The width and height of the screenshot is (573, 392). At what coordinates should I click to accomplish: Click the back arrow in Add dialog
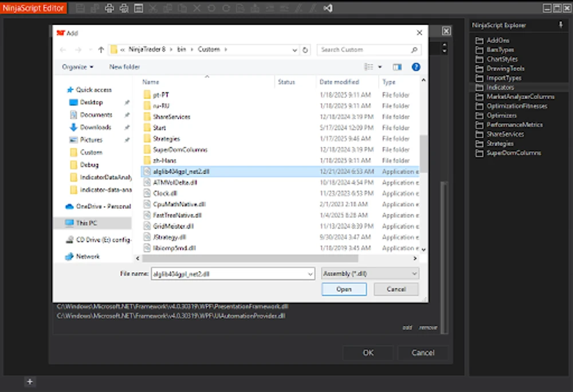click(x=63, y=50)
